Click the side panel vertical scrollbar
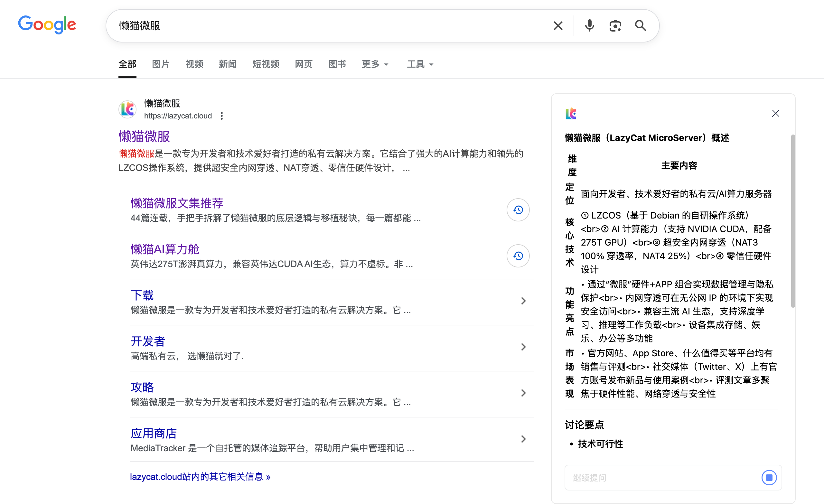Viewport: 824px width, 504px height. tap(792, 221)
